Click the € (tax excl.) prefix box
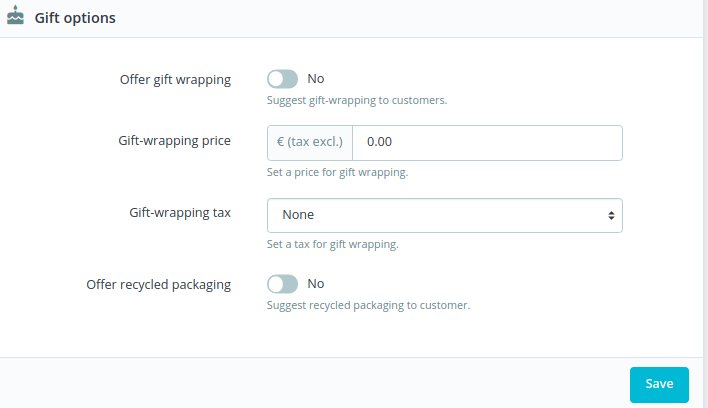The width and height of the screenshot is (708, 408). tap(310, 143)
